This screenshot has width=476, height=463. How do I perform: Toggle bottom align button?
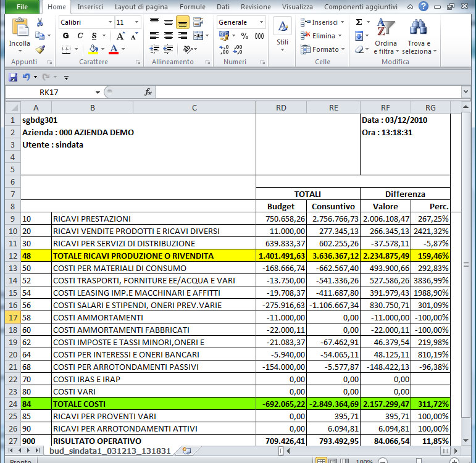(x=183, y=22)
